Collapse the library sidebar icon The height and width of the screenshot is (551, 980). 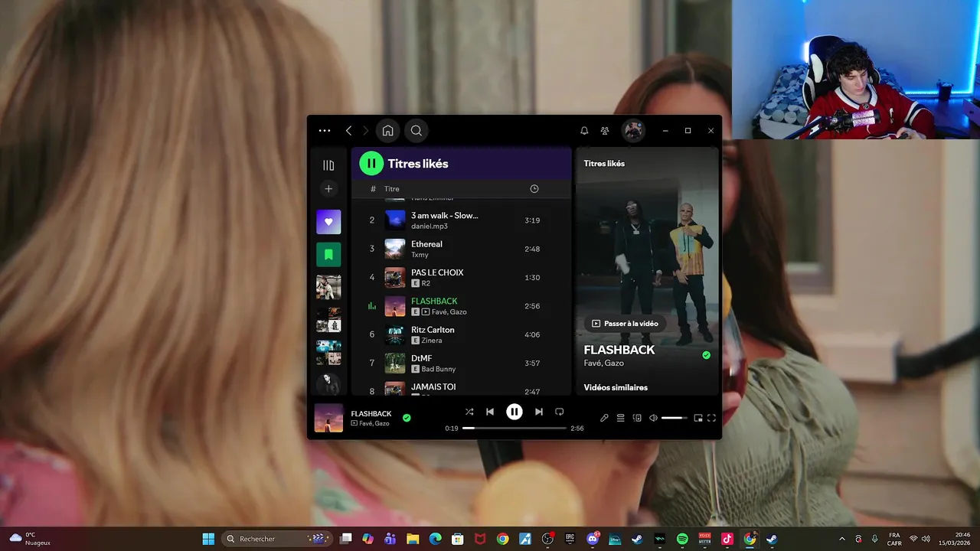(x=328, y=165)
